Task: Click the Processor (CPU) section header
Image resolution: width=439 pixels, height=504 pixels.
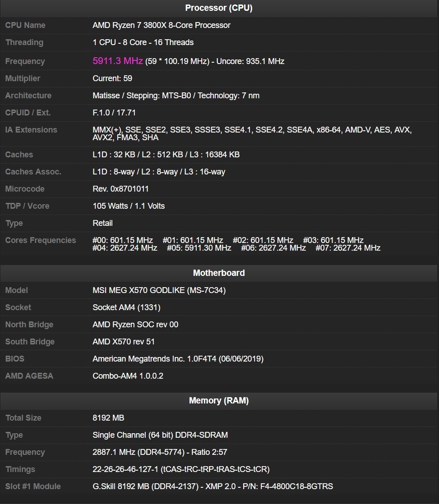Action: [219, 8]
